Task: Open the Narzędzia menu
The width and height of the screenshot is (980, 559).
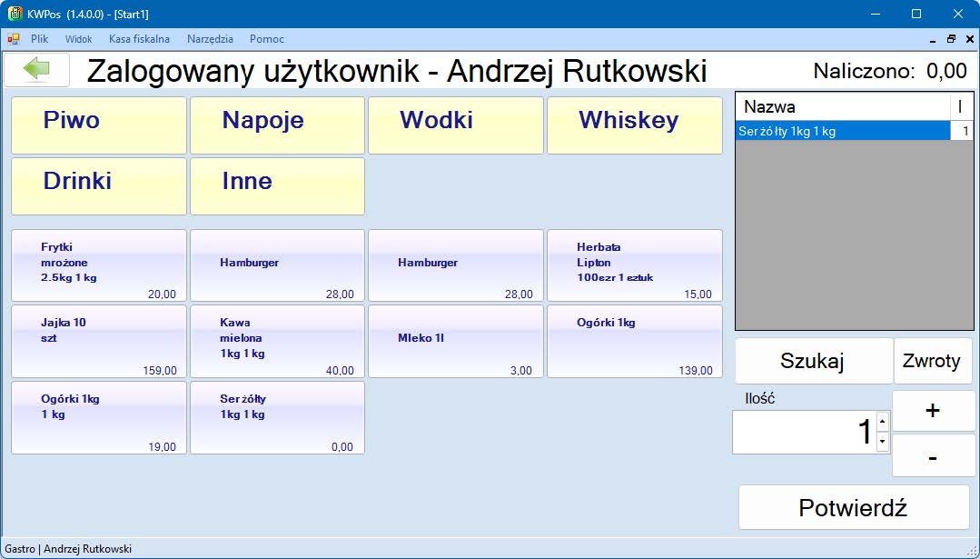Action: click(210, 39)
